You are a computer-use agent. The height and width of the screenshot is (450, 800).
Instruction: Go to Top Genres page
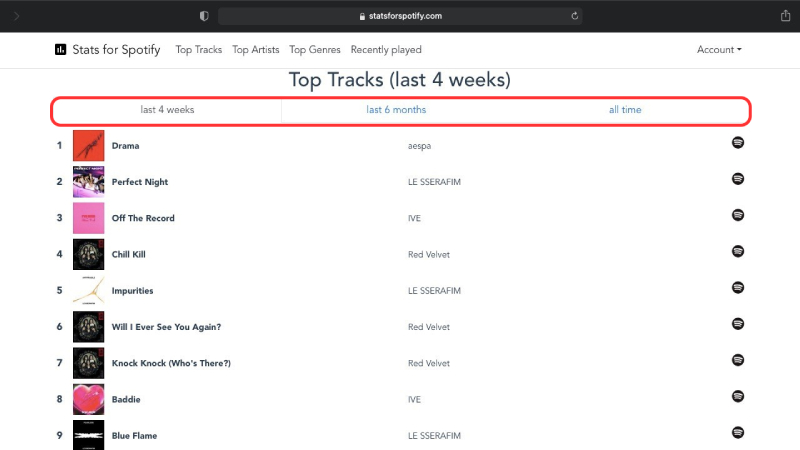315,49
